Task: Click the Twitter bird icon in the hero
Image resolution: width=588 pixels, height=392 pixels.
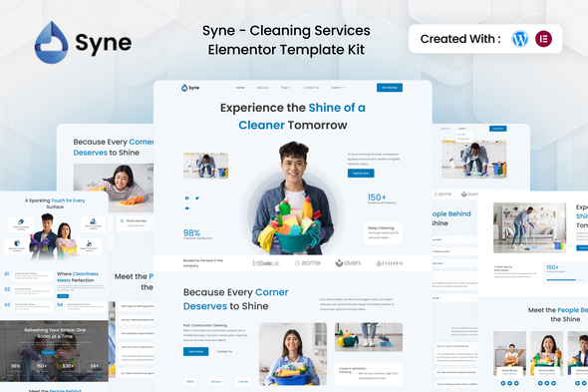Action: point(197,197)
